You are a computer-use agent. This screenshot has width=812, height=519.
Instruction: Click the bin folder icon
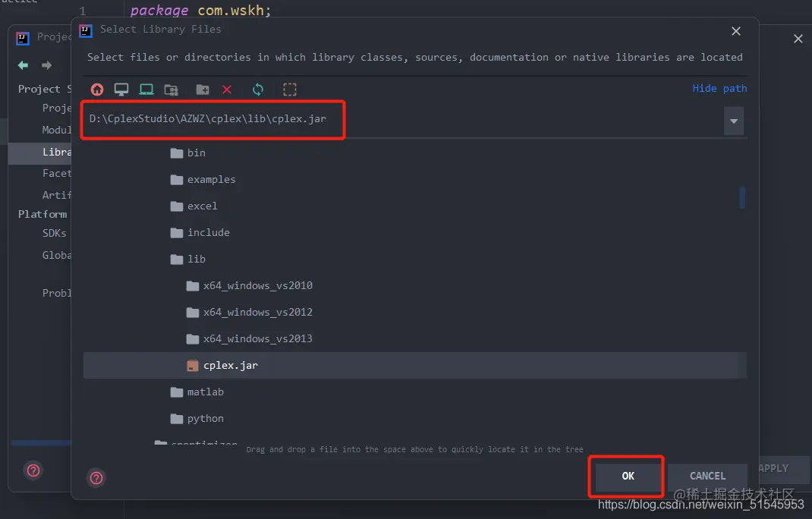177,153
